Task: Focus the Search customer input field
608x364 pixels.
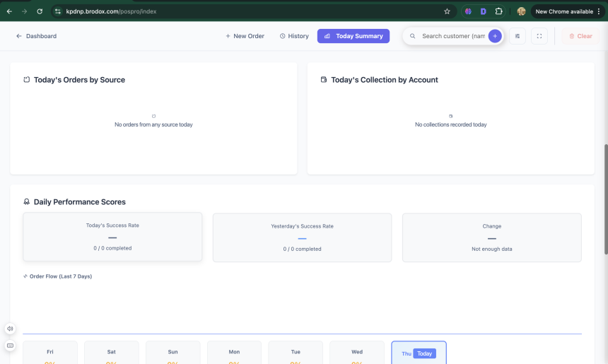Action: (x=452, y=36)
